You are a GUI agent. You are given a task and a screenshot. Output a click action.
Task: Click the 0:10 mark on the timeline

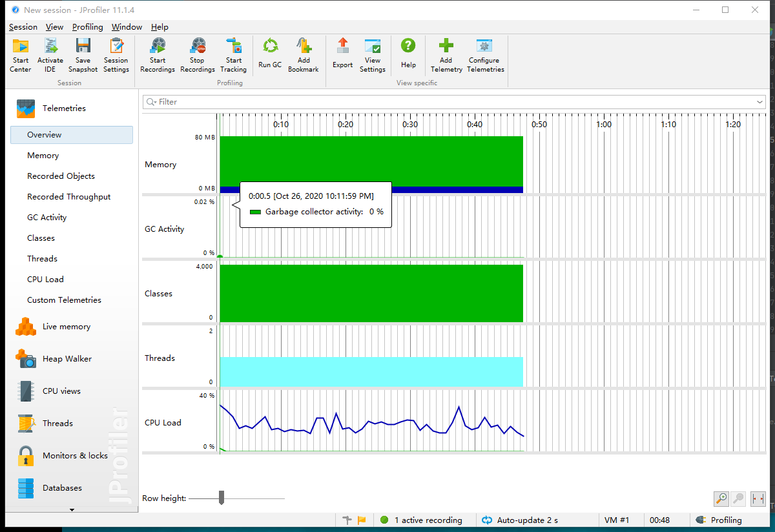pos(281,125)
